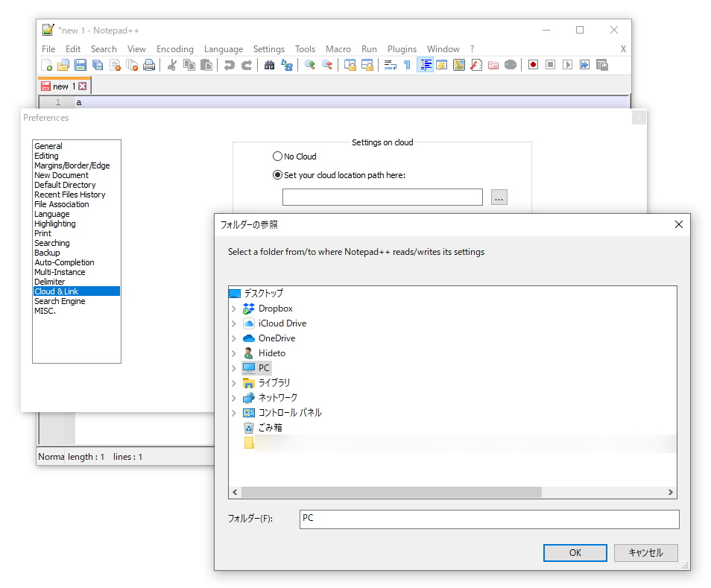711x588 pixels.
Task: Open the Plugins menu
Action: pos(402,49)
